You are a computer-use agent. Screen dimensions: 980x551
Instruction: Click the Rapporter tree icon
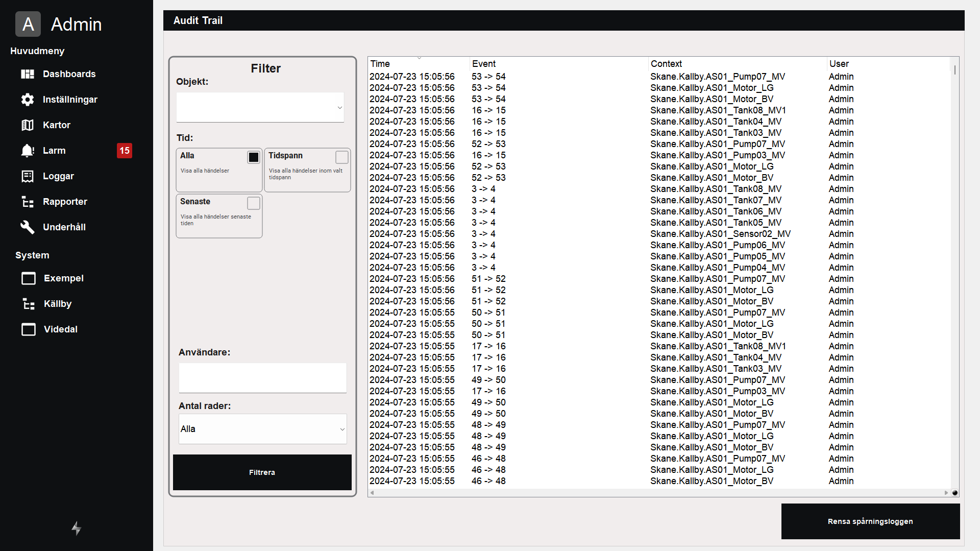pyautogui.click(x=28, y=202)
